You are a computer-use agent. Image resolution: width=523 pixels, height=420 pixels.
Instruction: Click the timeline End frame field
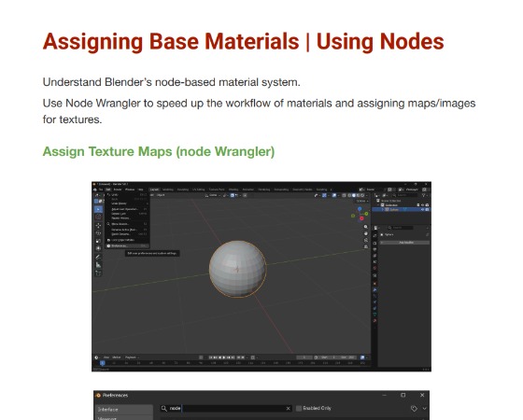click(347, 357)
